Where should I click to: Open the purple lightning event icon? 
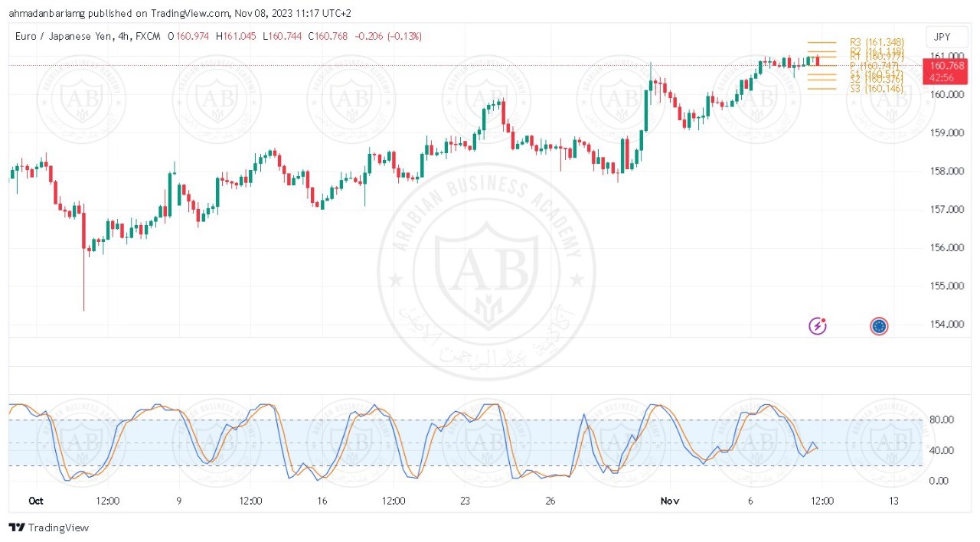818,327
